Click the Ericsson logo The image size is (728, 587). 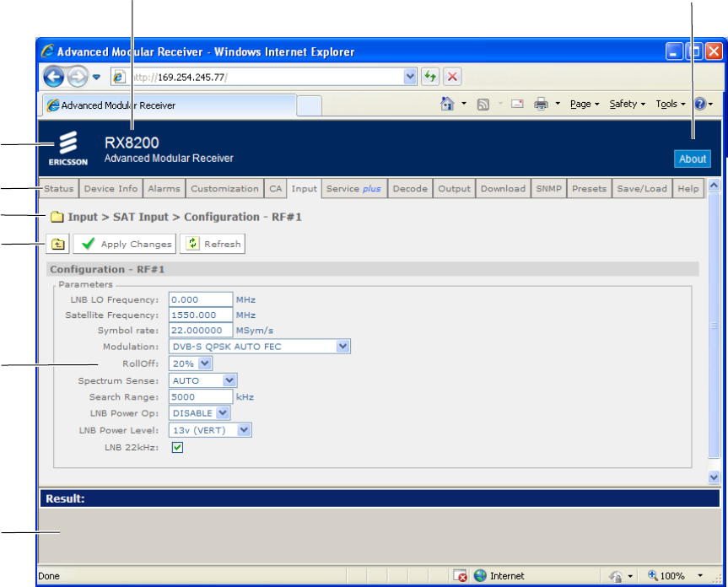tap(67, 148)
